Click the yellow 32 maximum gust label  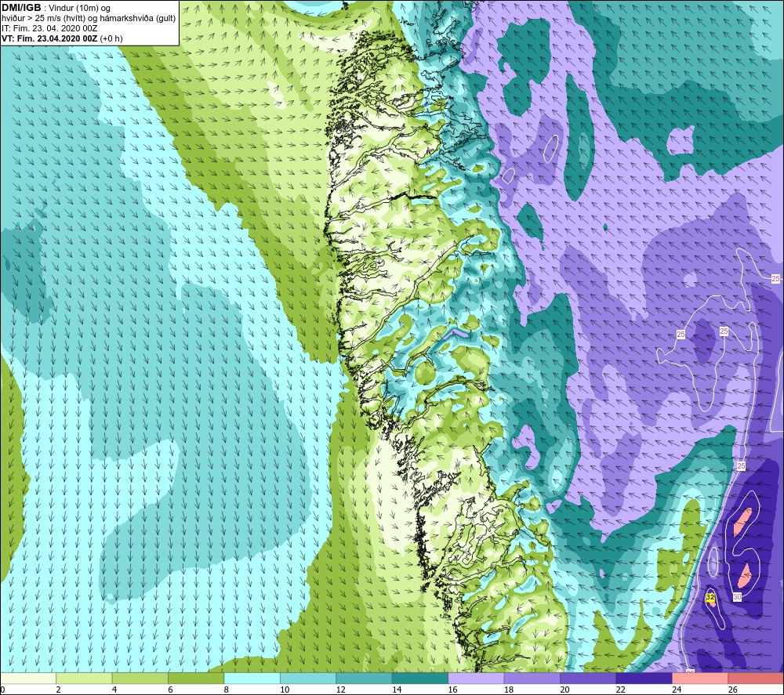coord(710,597)
